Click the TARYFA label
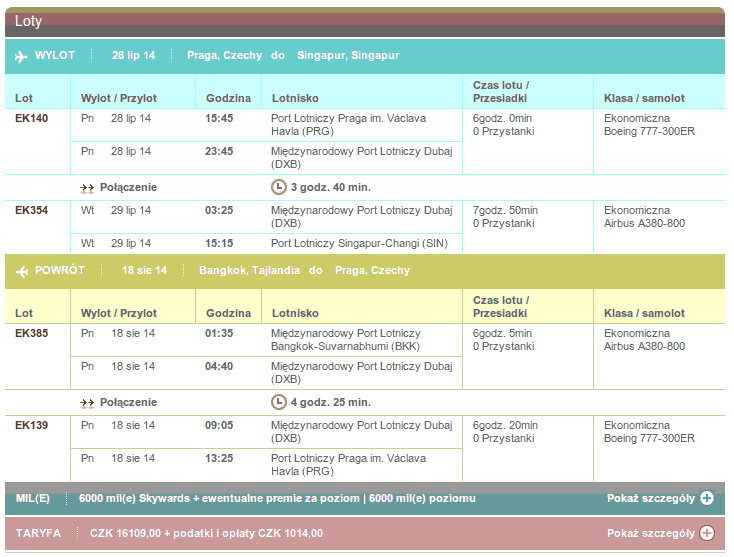734x557 pixels. click(x=38, y=533)
